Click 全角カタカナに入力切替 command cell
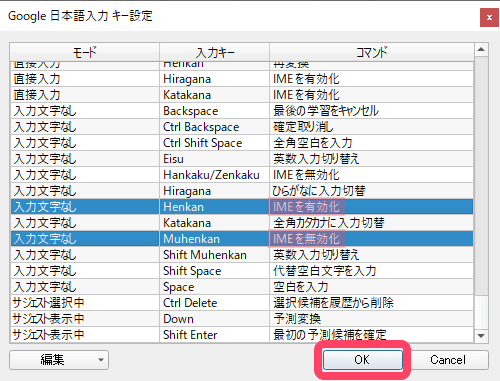Image resolution: width=500 pixels, height=381 pixels. (x=371, y=223)
